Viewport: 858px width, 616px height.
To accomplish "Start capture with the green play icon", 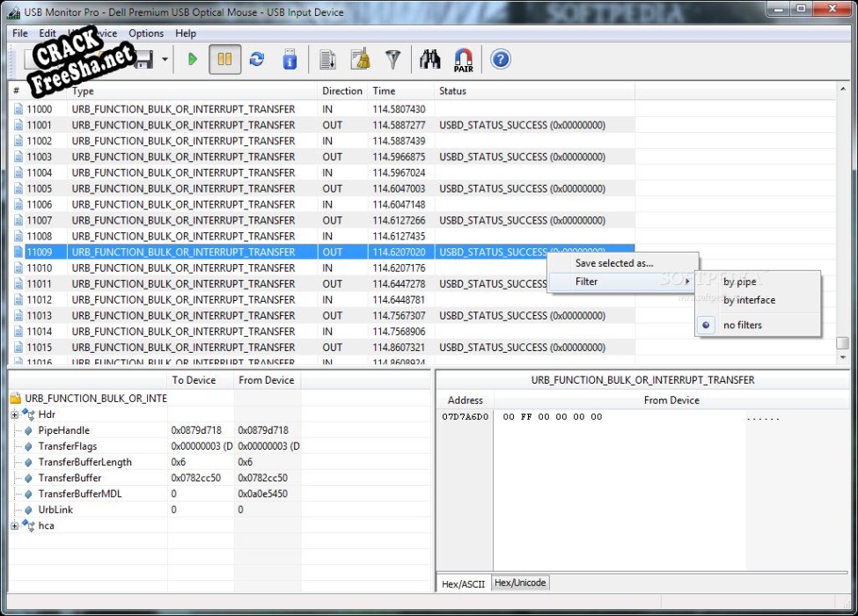I will click(193, 60).
